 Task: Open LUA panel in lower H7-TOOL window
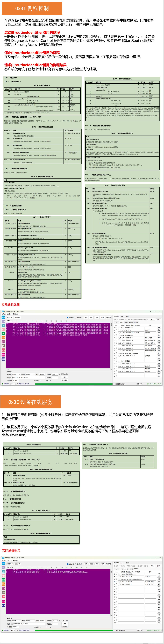(x=3, y=572)
